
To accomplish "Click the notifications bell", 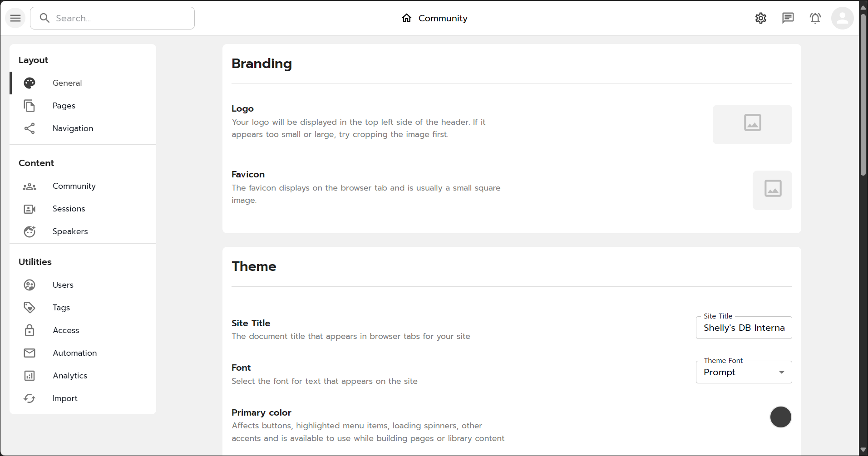I will coord(815,18).
